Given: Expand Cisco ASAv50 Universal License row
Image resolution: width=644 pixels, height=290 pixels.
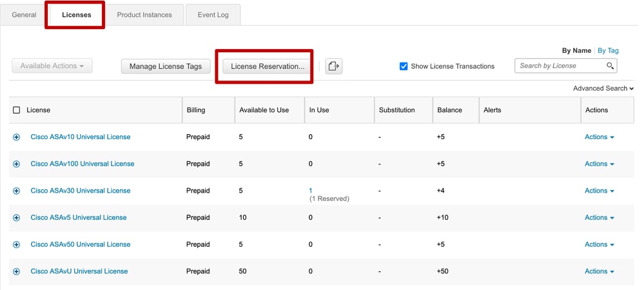Looking at the screenshot, I should click(x=16, y=245).
